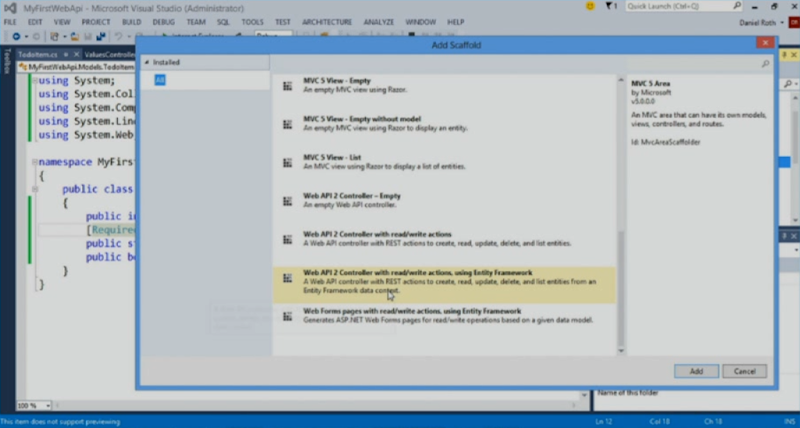Click icon beside MVC 5 View - Empty

click(288, 86)
